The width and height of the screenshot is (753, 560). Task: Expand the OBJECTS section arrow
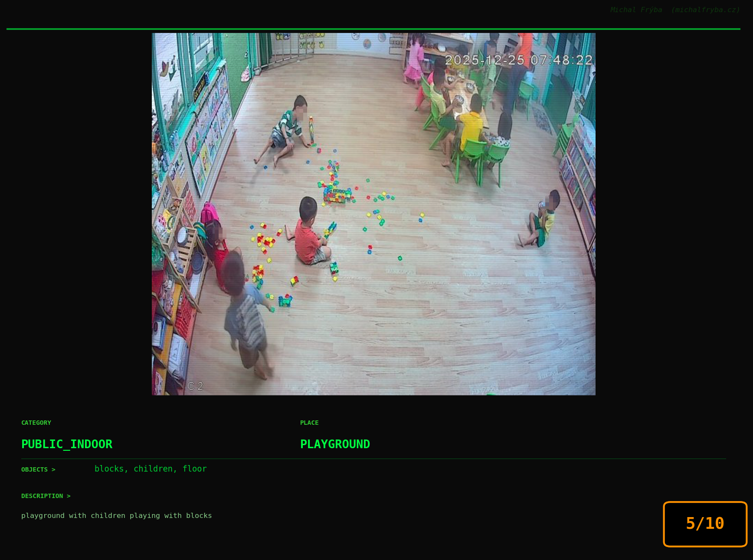point(53,469)
